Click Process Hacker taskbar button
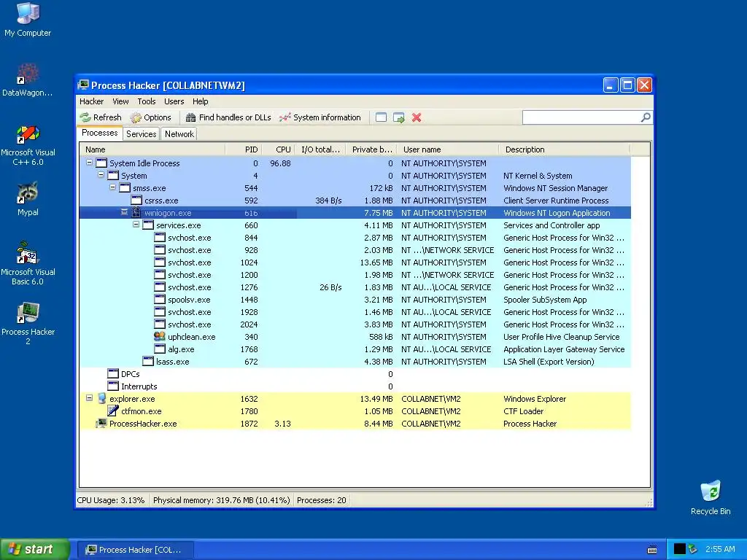This screenshot has width=747, height=560. [135, 550]
